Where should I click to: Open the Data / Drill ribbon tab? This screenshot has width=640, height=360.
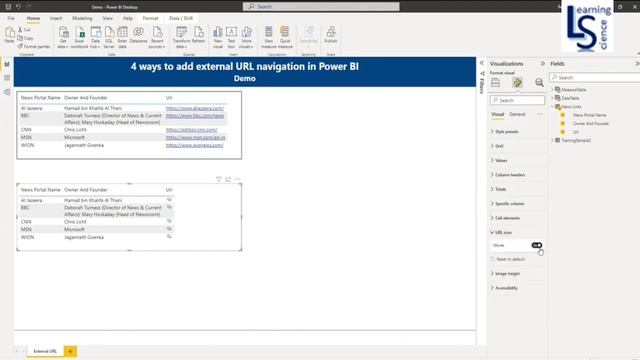[181, 18]
